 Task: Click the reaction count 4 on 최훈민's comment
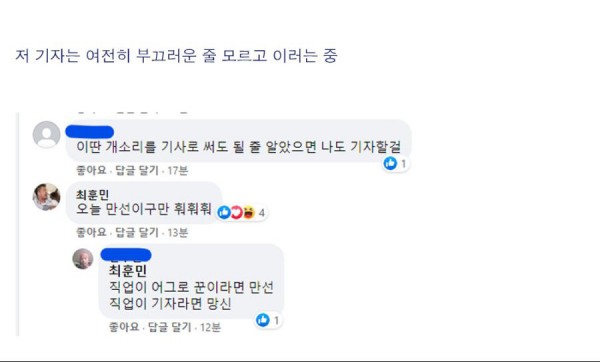(x=262, y=213)
